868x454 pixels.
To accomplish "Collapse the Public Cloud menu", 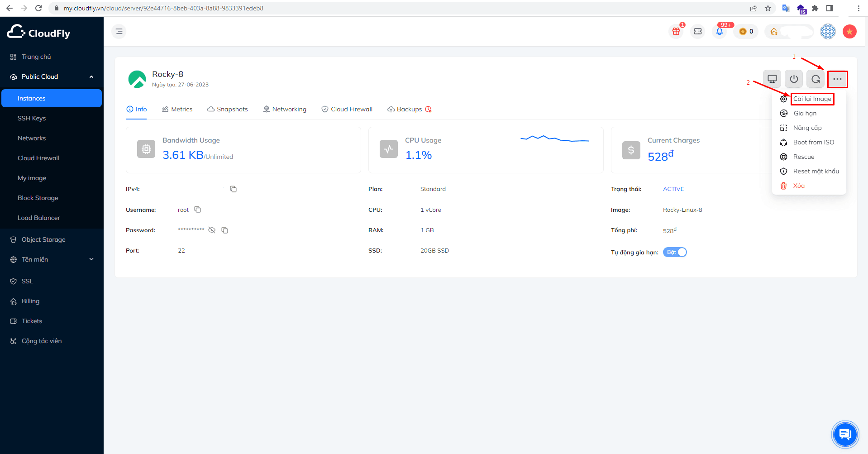I will click(x=91, y=77).
